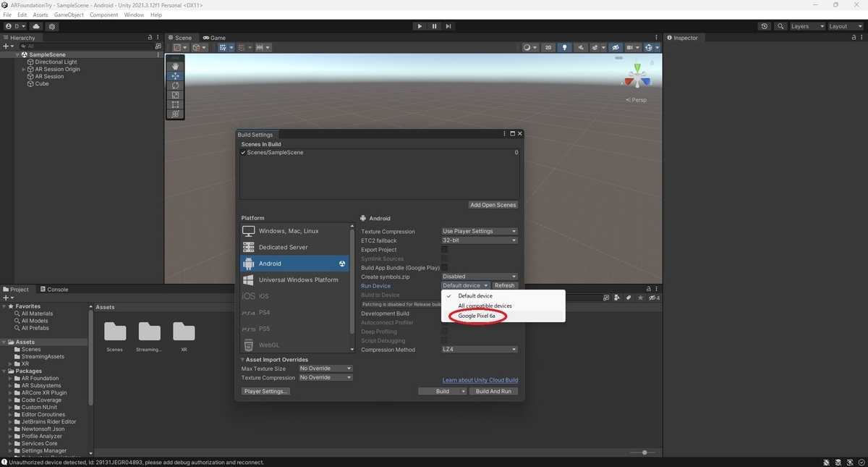
Task: Click the Play button
Action: pos(420,26)
